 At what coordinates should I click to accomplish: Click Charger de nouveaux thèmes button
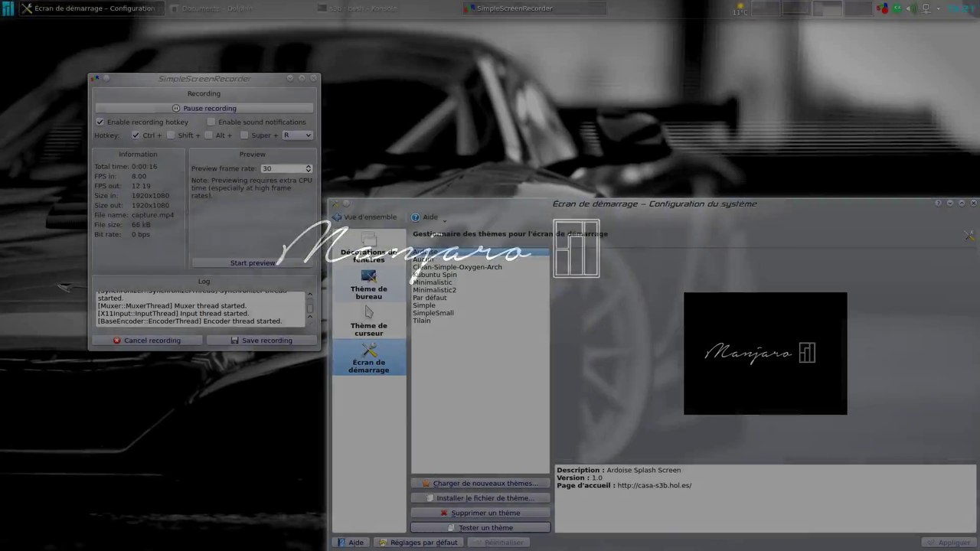[480, 484]
